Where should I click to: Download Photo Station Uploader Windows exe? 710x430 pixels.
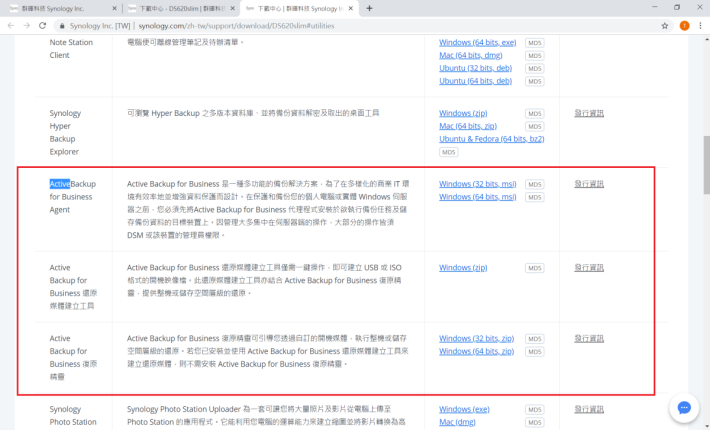(x=464, y=409)
